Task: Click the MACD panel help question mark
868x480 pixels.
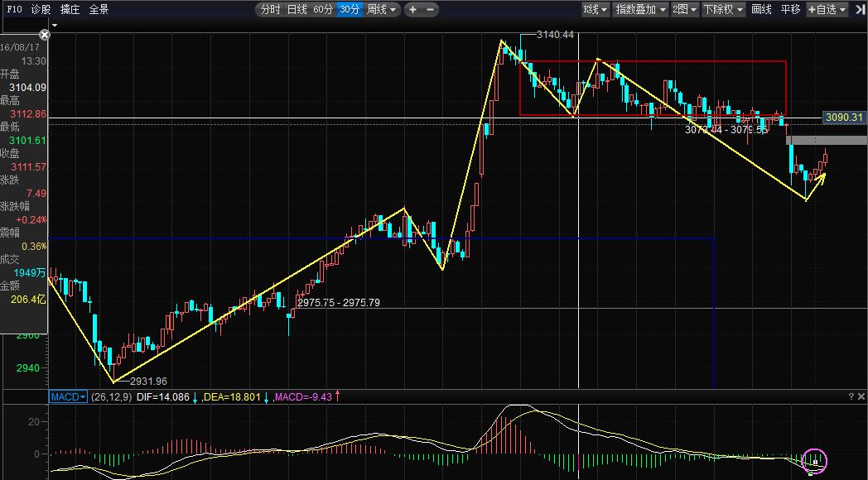Action: [851, 397]
